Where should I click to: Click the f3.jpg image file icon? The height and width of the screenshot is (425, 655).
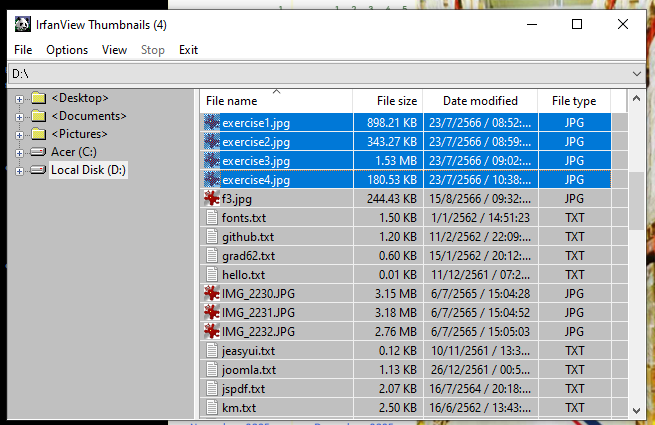211,199
